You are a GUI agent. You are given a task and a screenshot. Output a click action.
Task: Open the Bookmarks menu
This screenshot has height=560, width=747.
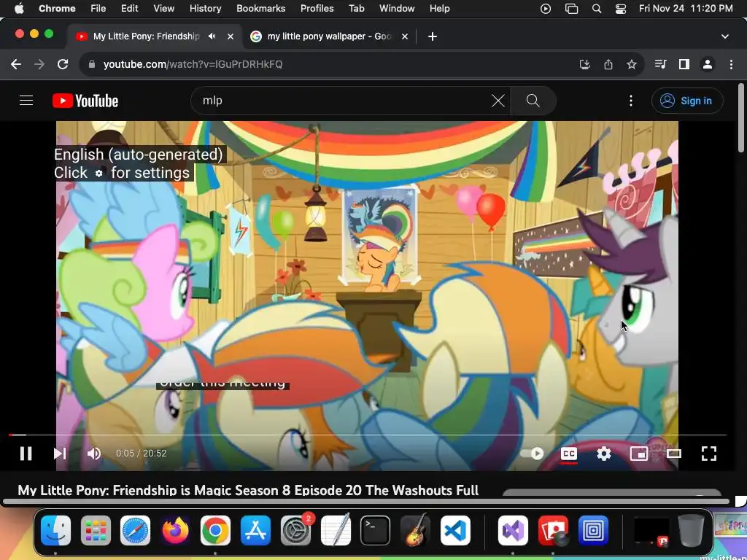[x=260, y=8]
